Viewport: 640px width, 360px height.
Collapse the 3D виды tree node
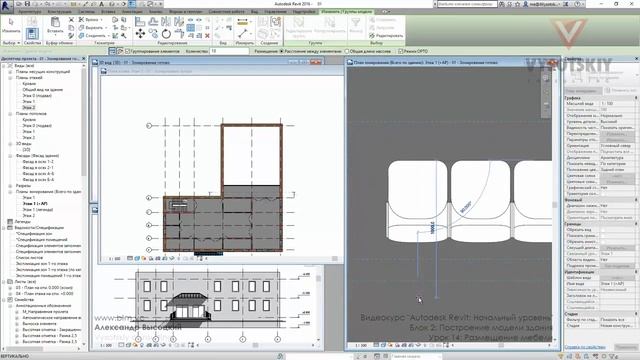click(x=10, y=144)
